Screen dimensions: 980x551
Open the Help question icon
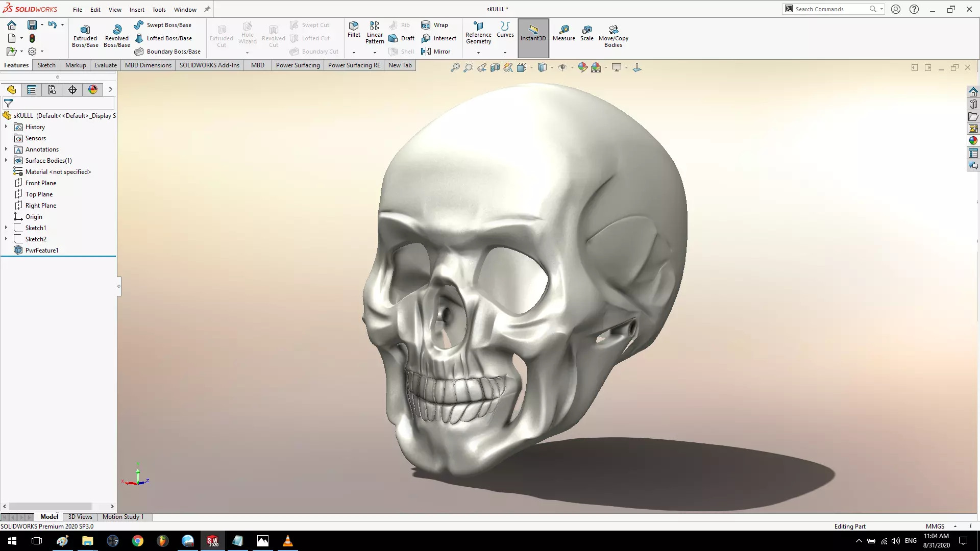pos(914,9)
